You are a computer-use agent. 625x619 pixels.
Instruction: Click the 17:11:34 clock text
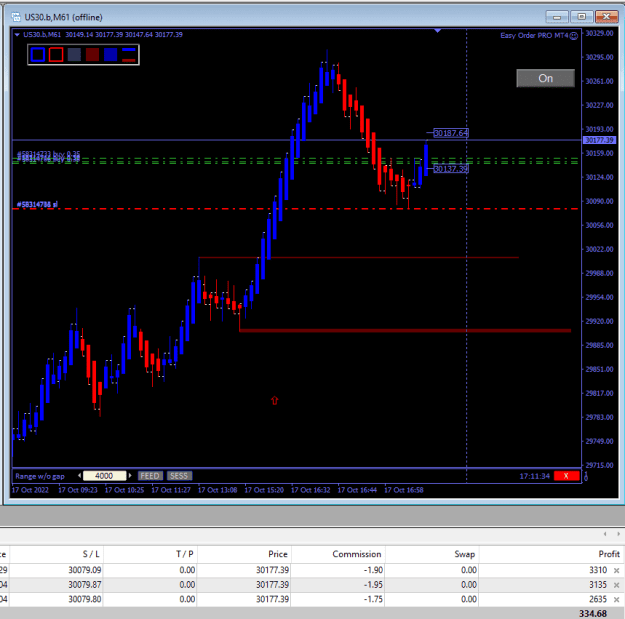(535, 476)
